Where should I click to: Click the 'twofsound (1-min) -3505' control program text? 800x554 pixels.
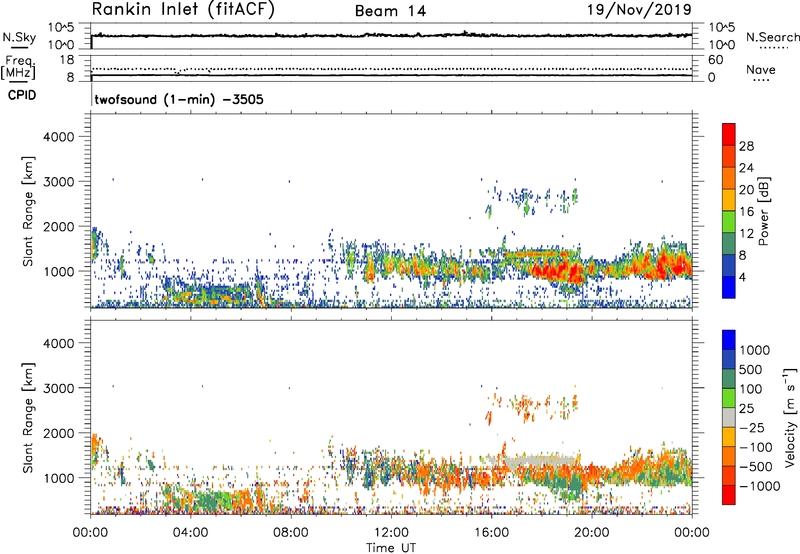coord(179,99)
